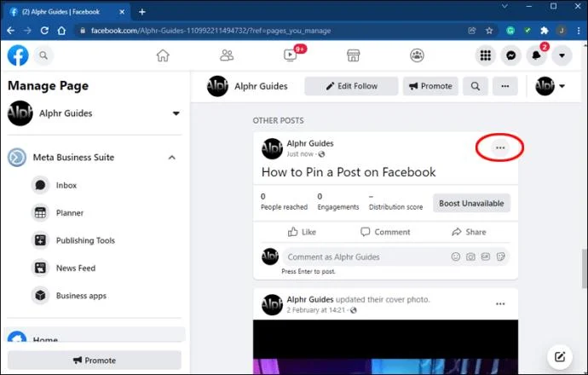
Task: Click the floating compose message icon
Action: (560, 356)
